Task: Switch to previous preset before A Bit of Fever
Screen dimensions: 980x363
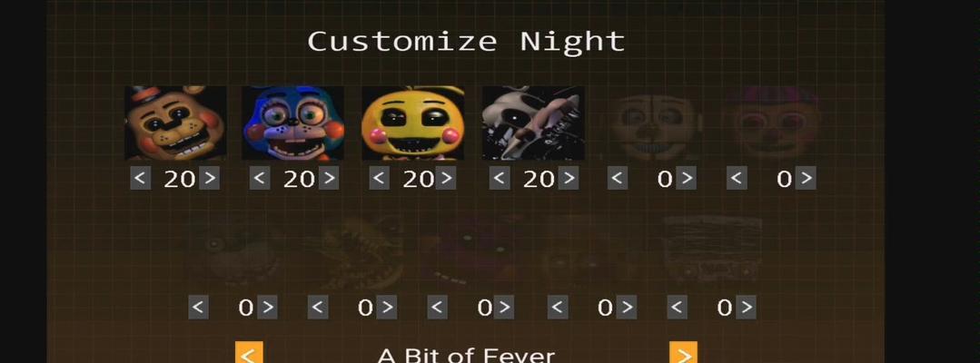Action: [249, 353]
